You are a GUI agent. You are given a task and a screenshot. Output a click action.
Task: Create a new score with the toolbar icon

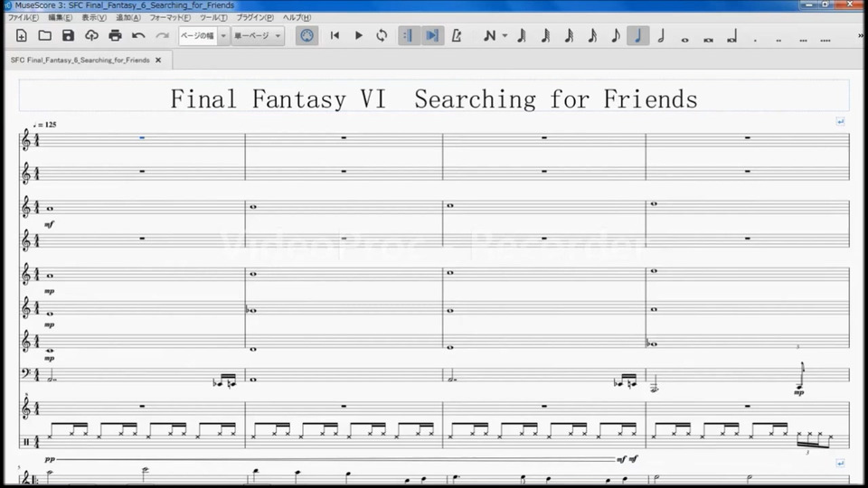pyautogui.click(x=21, y=36)
